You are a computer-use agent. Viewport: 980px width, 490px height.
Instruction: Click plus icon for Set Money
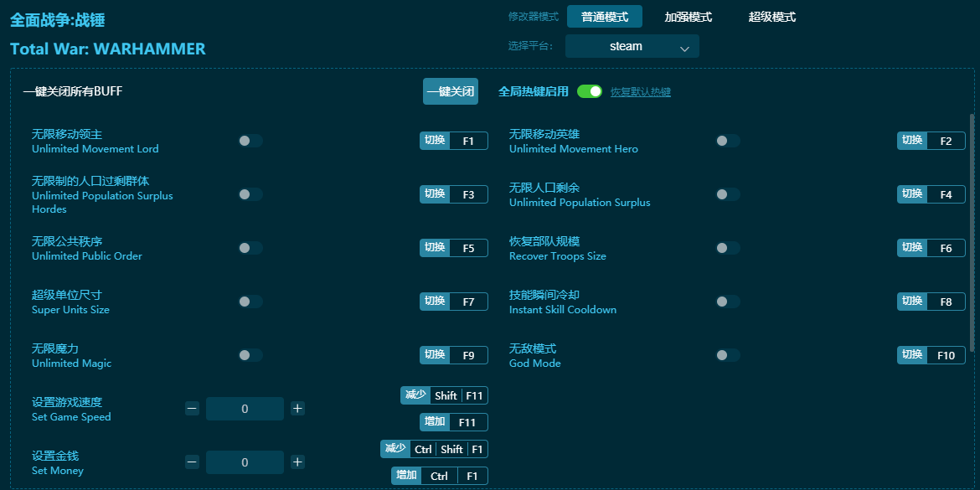(x=297, y=462)
